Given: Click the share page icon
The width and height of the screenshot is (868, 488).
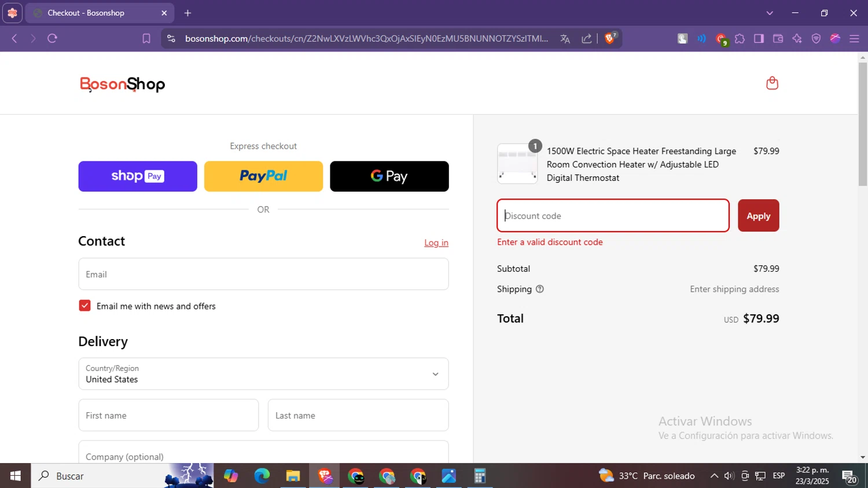Looking at the screenshot, I should pos(587,39).
